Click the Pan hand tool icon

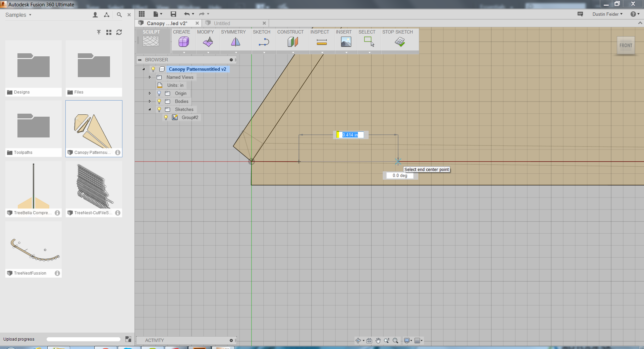pos(378,341)
